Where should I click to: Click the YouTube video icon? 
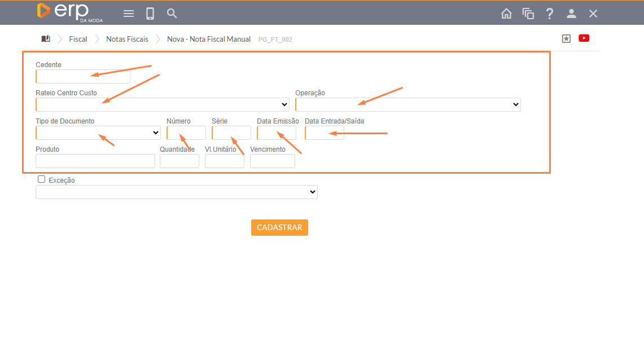[584, 38]
